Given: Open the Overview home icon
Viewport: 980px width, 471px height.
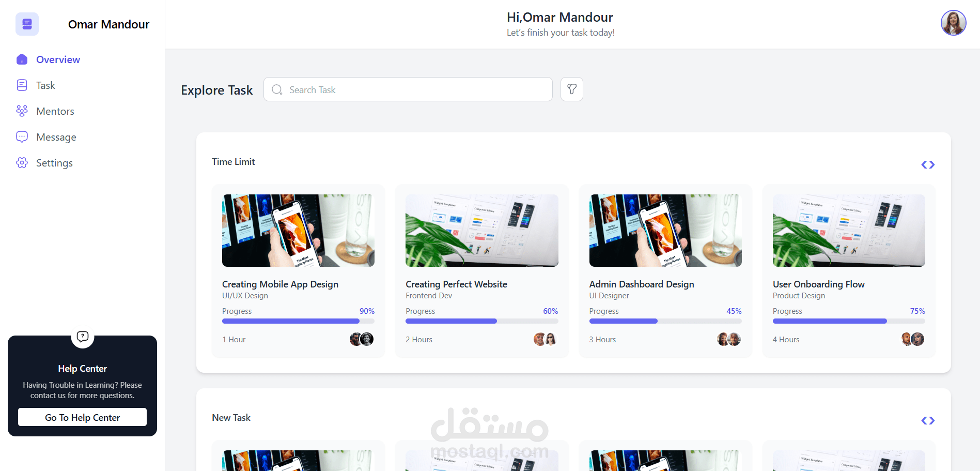Looking at the screenshot, I should click(x=22, y=59).
